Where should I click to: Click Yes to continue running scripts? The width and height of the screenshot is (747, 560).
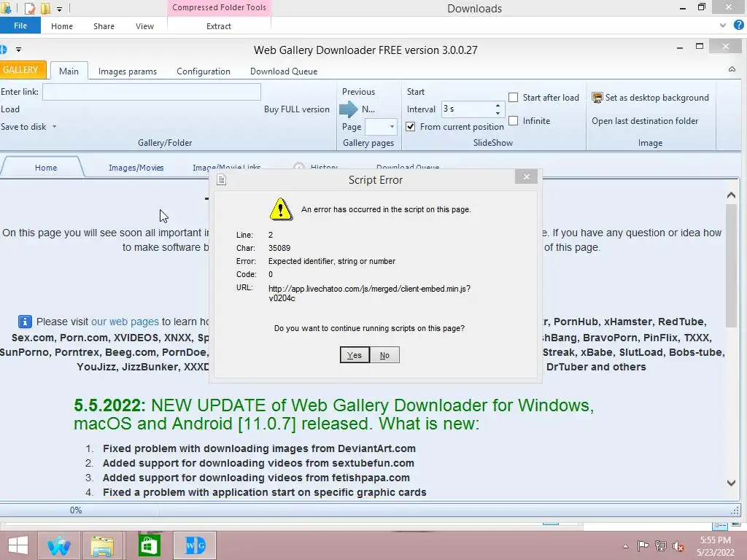pos(355,355)
